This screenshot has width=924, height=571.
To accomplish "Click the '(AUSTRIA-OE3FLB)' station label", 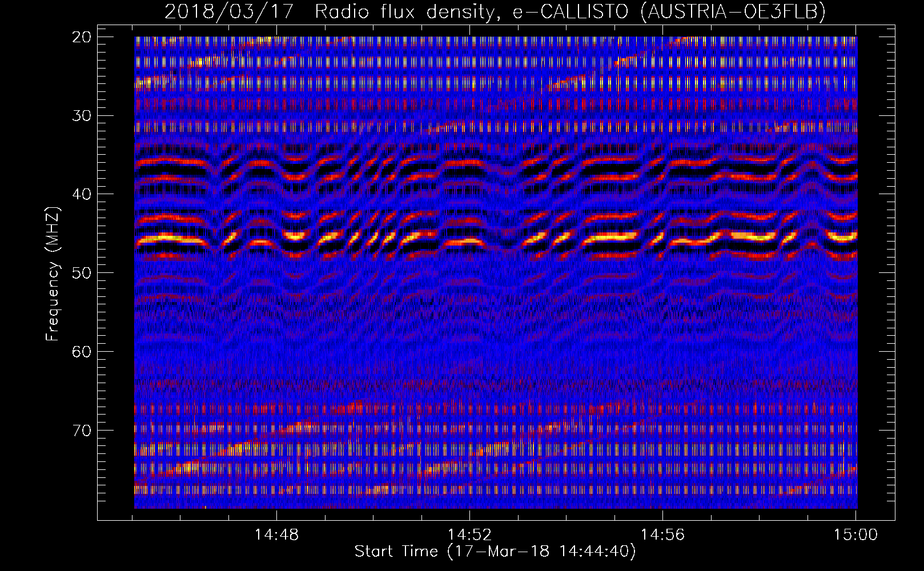I will tap(733, 11).
